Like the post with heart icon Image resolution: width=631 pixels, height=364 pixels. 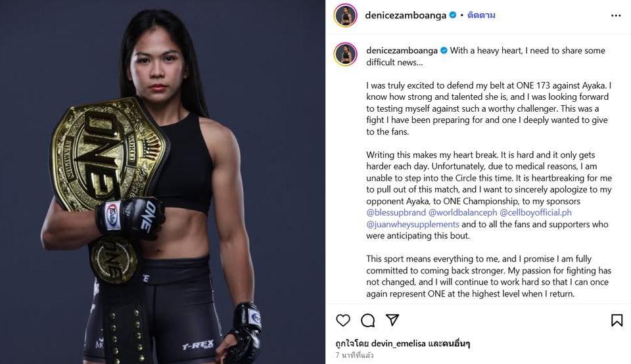(x=343, y=320)
